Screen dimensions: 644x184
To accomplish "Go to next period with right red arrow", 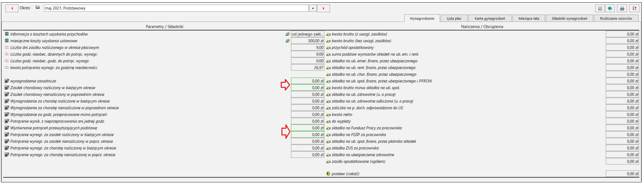I will 323,8.
